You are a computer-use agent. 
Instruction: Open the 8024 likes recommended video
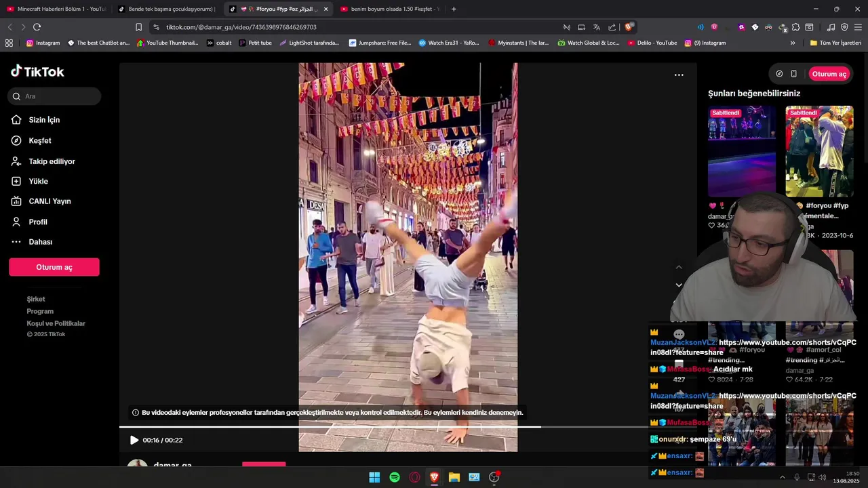click(742, 332)
